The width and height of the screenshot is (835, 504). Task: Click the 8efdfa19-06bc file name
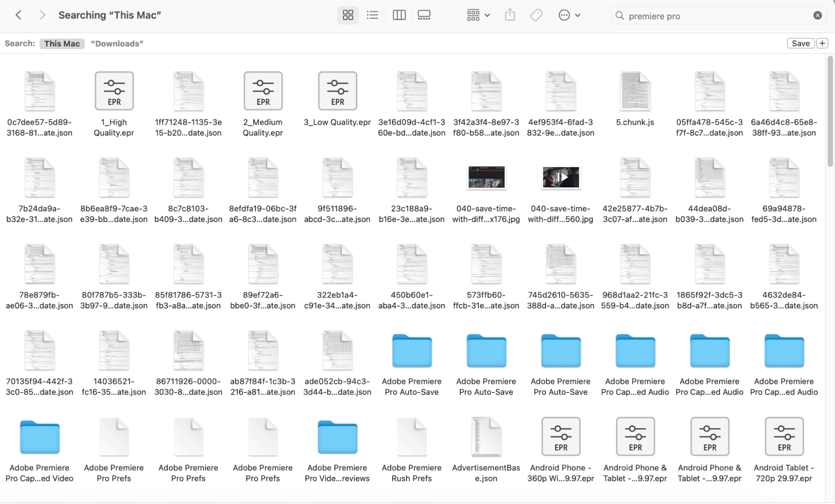(263, 214)
